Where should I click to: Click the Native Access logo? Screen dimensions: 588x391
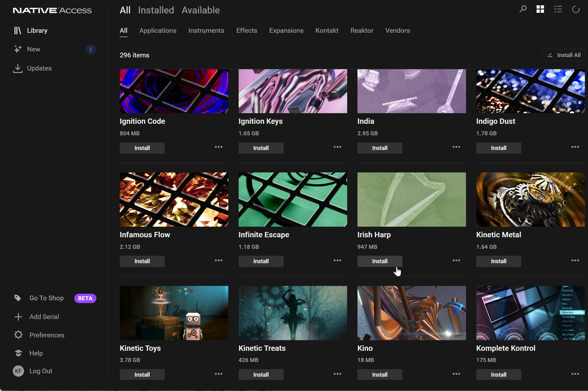[x=52, y=10]
